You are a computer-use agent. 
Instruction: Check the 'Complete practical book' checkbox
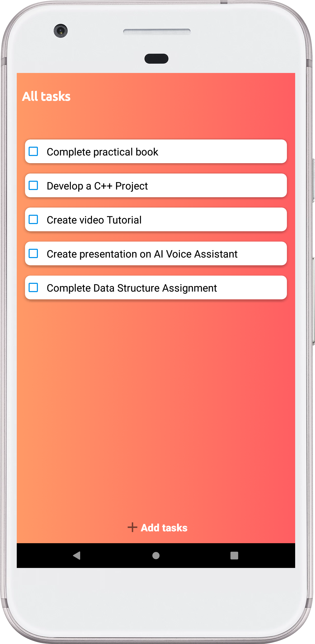(34, 152)
